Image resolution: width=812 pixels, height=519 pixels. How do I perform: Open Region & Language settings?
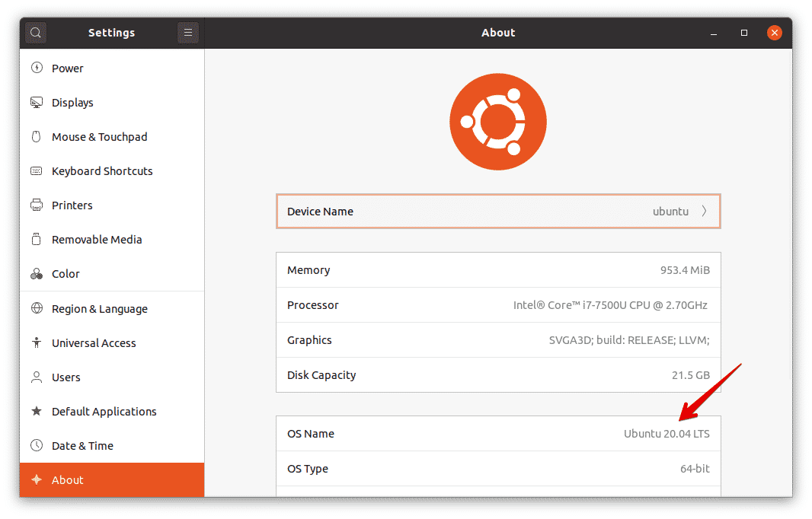[x=99, y=309]
